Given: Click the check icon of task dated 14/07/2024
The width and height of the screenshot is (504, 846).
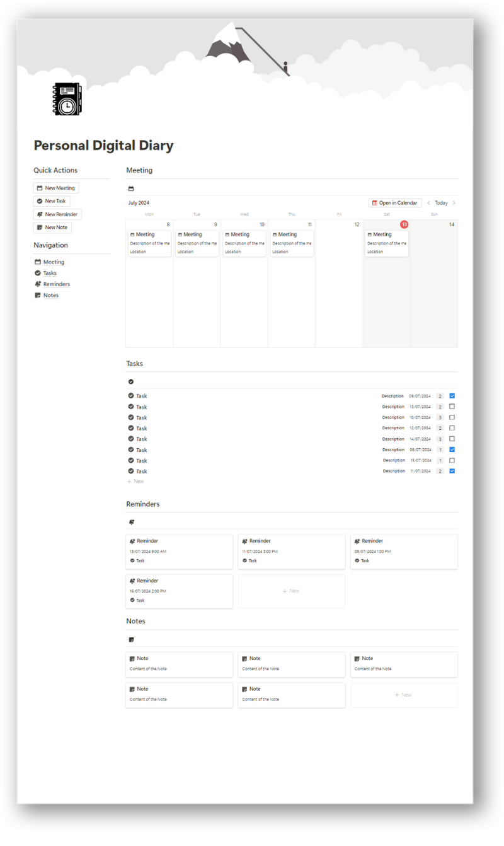Looking at the screenshot, I should tap(131, 439).
